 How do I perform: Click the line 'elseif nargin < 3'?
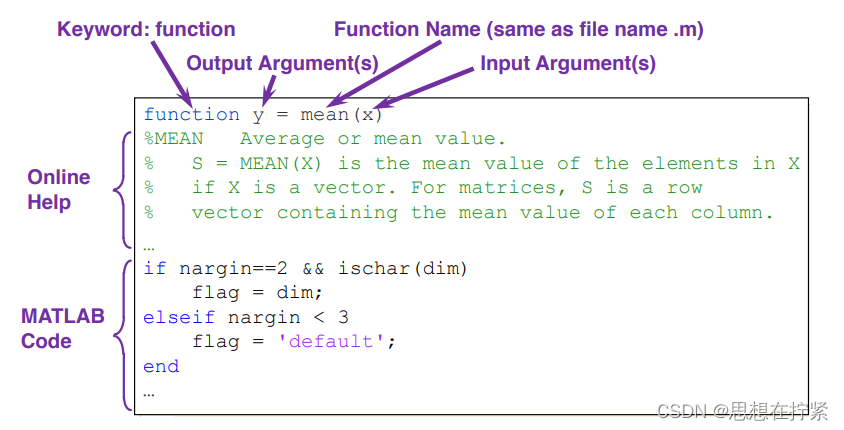[246, 318]
